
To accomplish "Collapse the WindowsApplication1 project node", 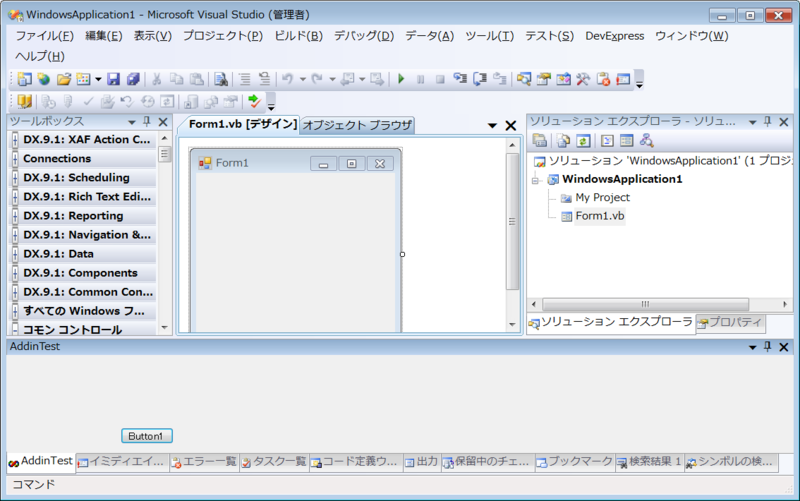I will 535,180.
